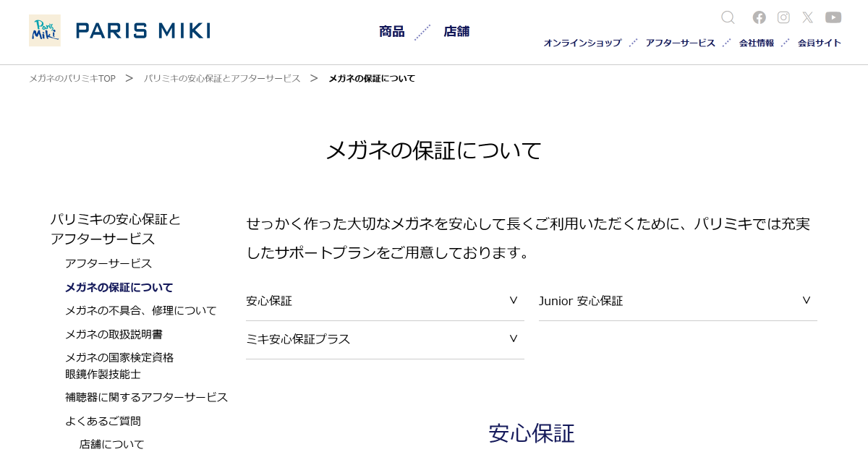
Task: Open the YouTube icon in header
Action: click(x=833, y=17)
